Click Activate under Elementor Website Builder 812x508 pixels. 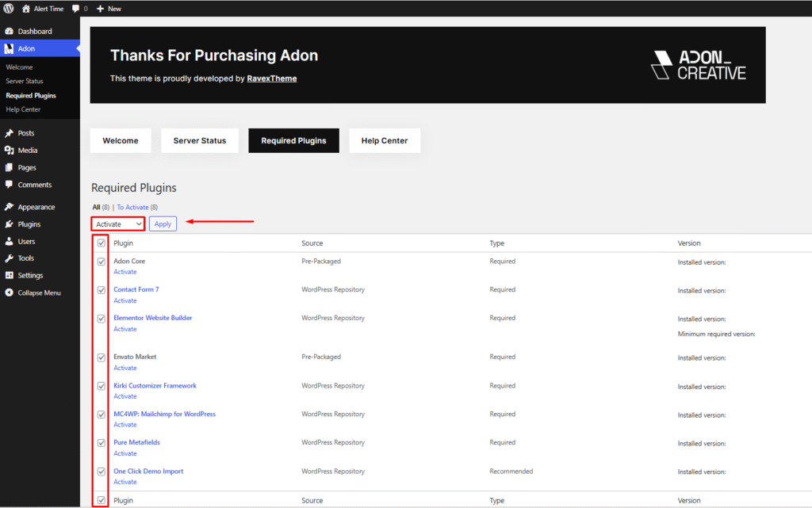click(125, 329)
